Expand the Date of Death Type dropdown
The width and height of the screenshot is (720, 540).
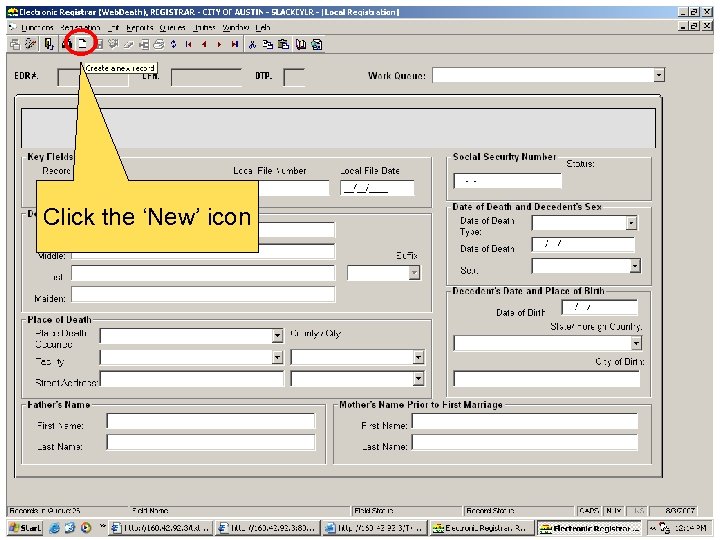631,223
